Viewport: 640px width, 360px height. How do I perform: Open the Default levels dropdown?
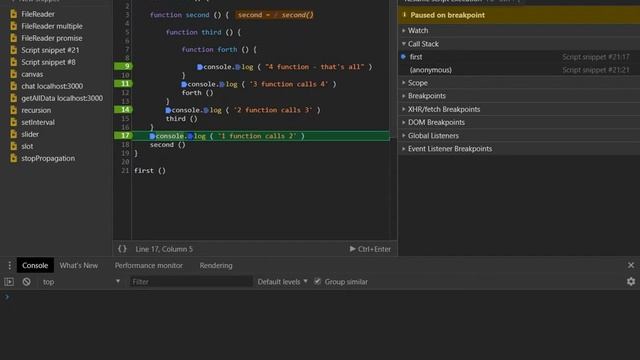[282, 282]
